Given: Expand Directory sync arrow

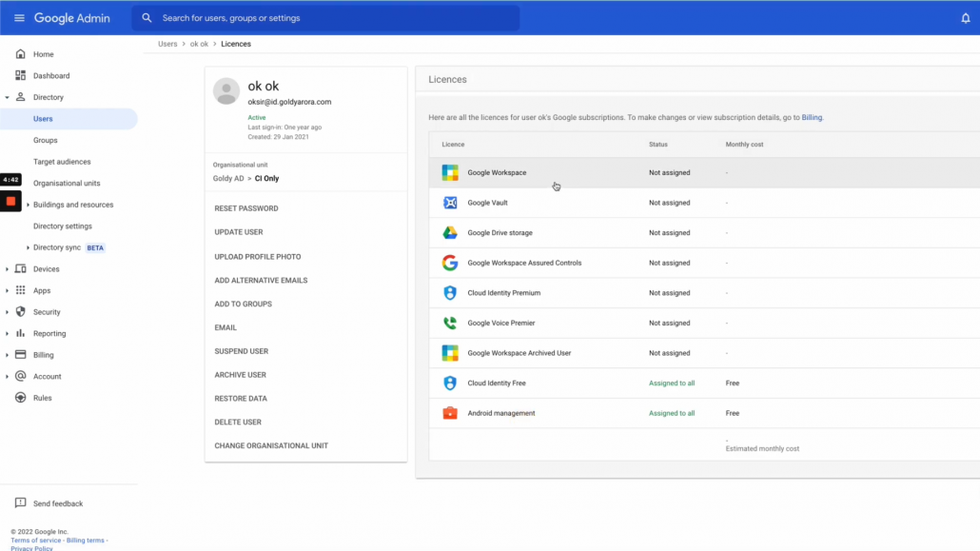Looking at the screenshot, I should (x=28, y=247).
